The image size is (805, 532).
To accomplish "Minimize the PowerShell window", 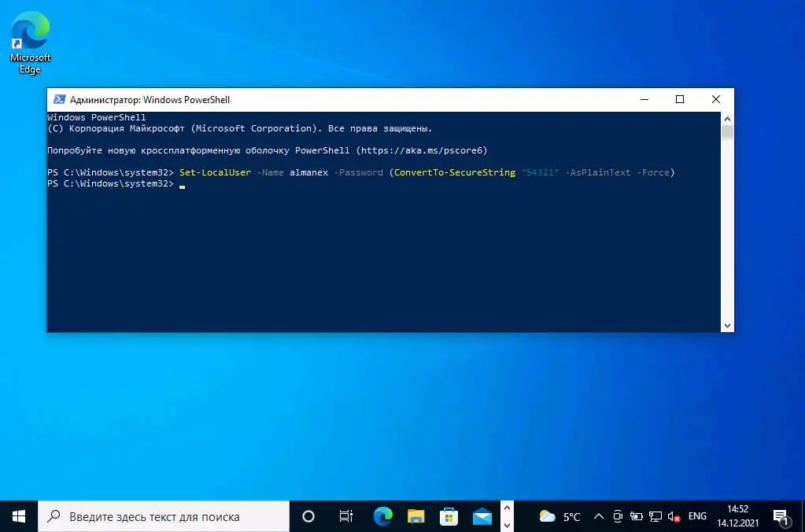I will pos(644,100).
